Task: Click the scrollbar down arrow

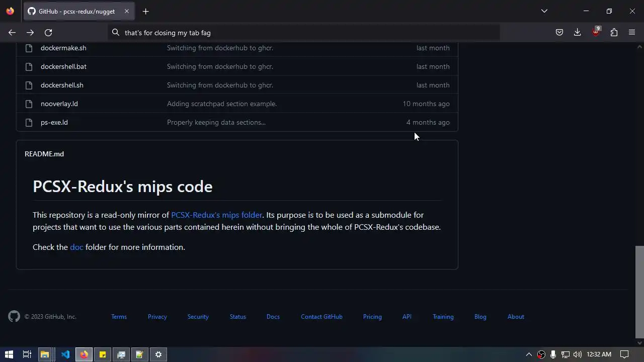Action: tap(639, 343)
